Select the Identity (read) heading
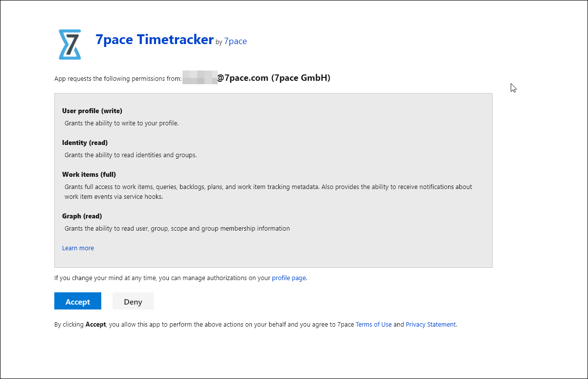Screen dimensions: 588x379 pyautogui.click(x=85, y=143)
